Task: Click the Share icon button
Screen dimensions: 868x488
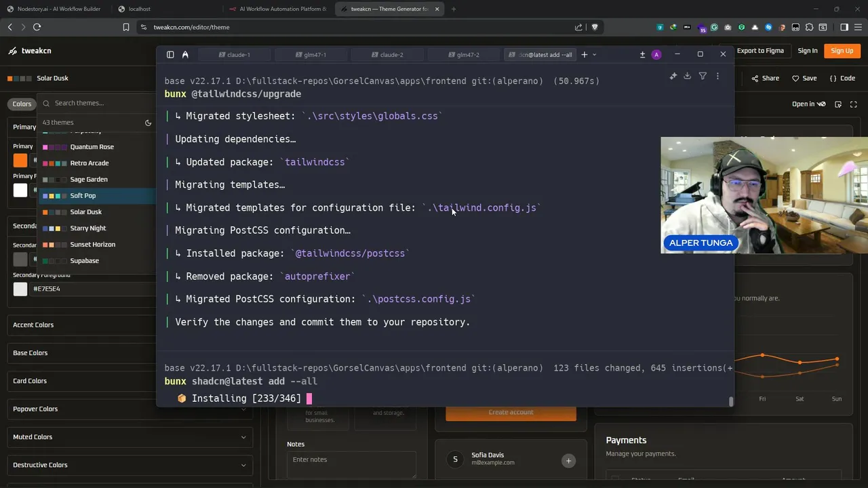Action: pos(765,78)
